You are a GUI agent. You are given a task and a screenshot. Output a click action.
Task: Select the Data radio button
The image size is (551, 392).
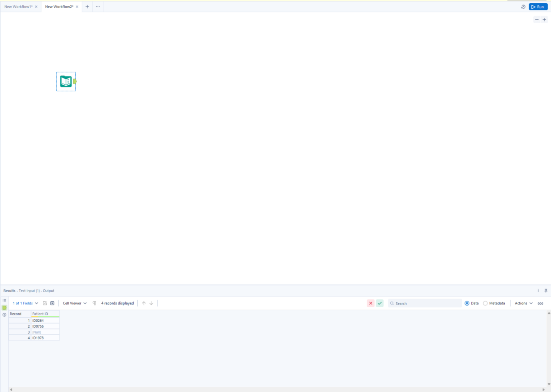coord(467,303)
